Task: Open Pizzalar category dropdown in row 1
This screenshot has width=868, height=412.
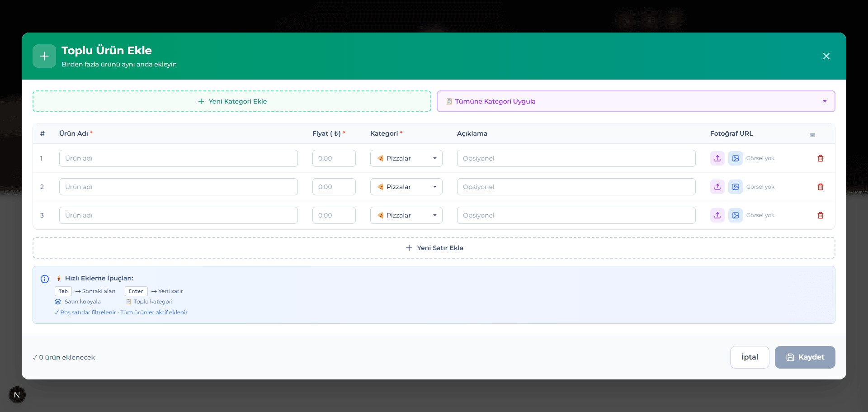Action: pyautogui.click(x=406, y=158)
